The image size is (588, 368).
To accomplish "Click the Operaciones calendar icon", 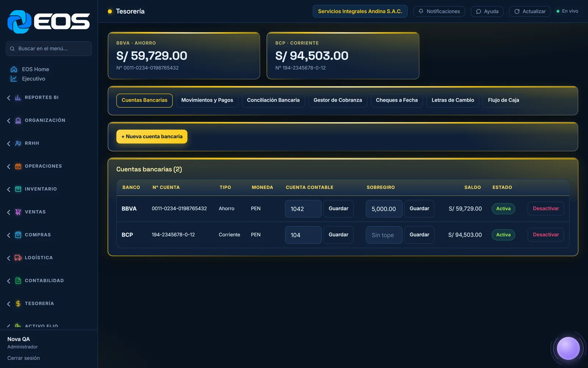I will [18, 166].
